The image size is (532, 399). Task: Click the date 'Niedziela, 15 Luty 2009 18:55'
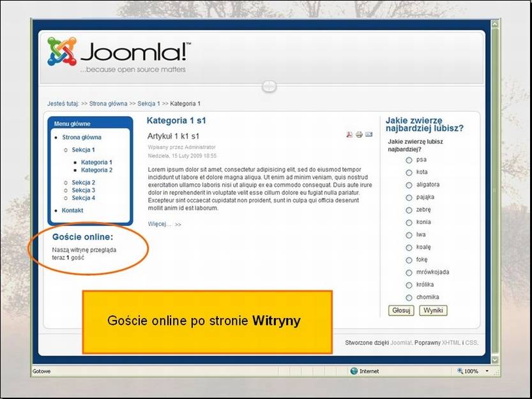(x=182, y=156)
